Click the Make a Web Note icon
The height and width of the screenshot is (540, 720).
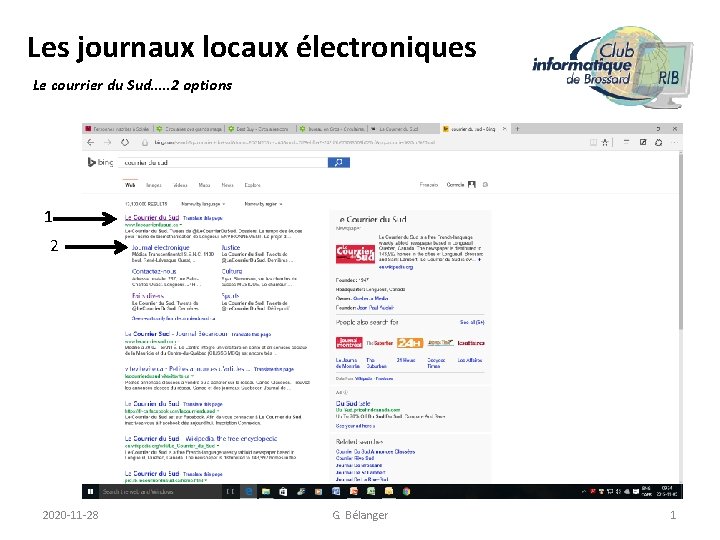(643, 142)
